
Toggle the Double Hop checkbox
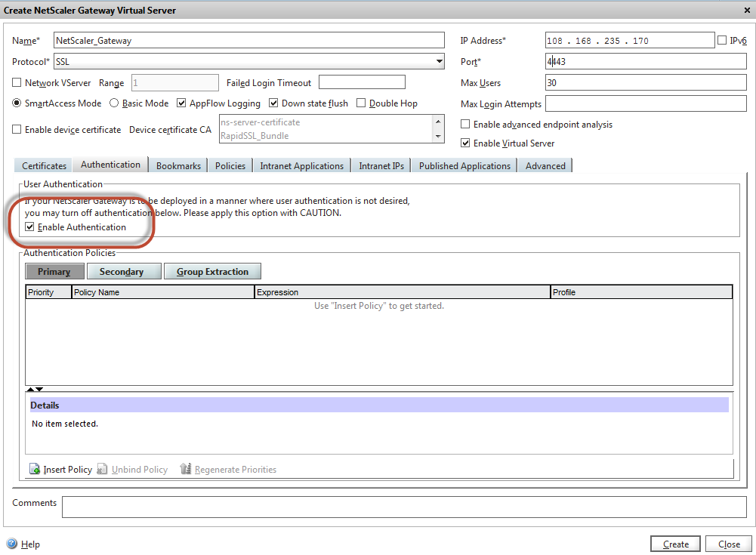(361, 103)
